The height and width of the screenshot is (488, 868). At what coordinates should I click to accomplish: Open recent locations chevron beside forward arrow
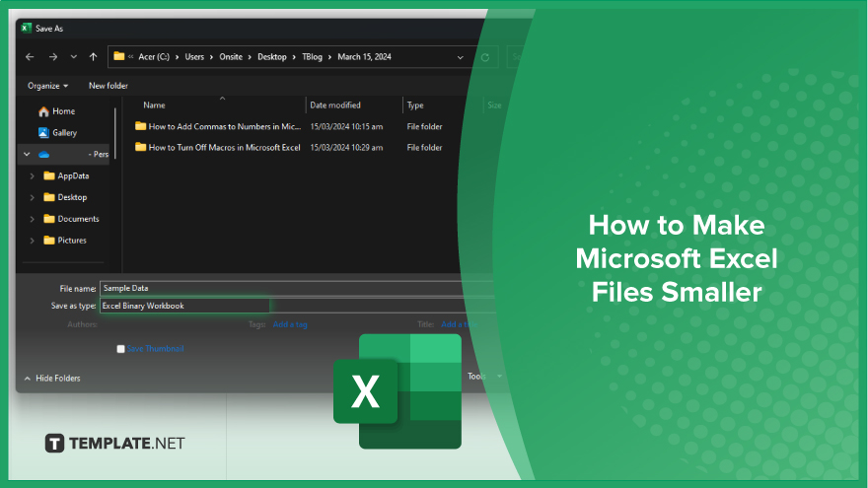[x=74, y=57]
